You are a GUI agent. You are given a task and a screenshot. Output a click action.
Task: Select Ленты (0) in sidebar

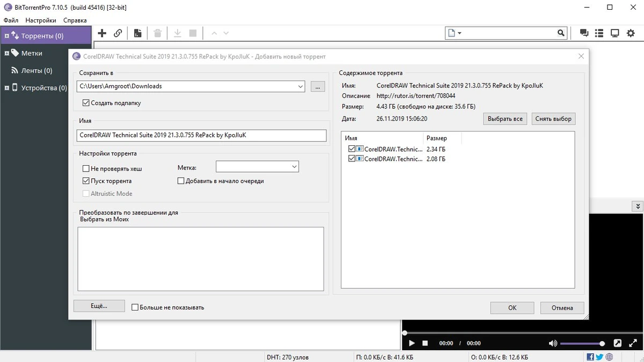click(36, 70)
